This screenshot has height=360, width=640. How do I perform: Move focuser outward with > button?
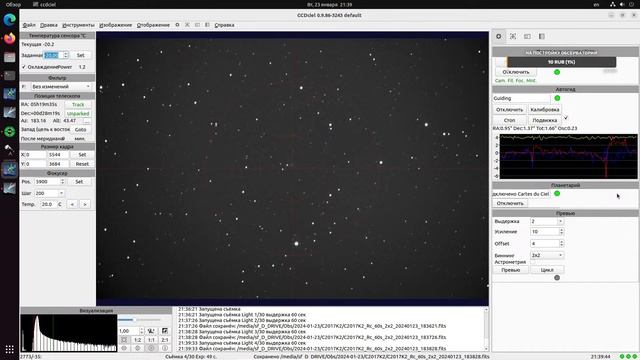click(85, 204)
